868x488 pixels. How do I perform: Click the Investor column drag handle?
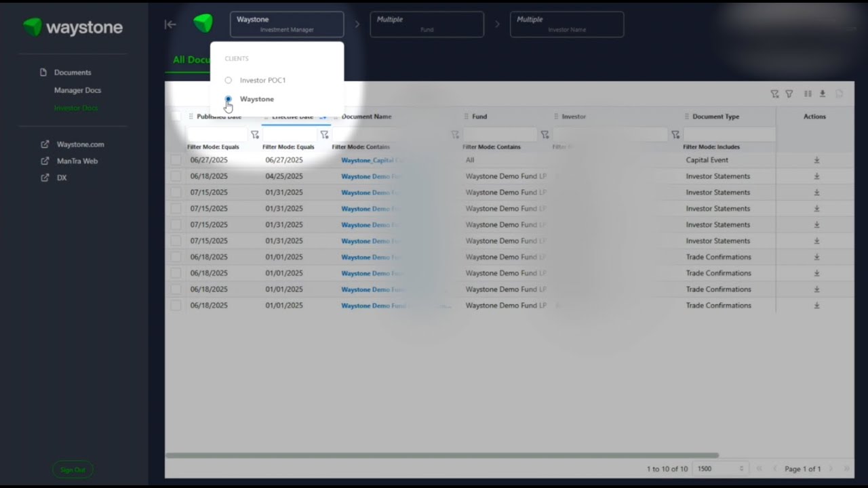pyautogui.click(x=556, y=117)
